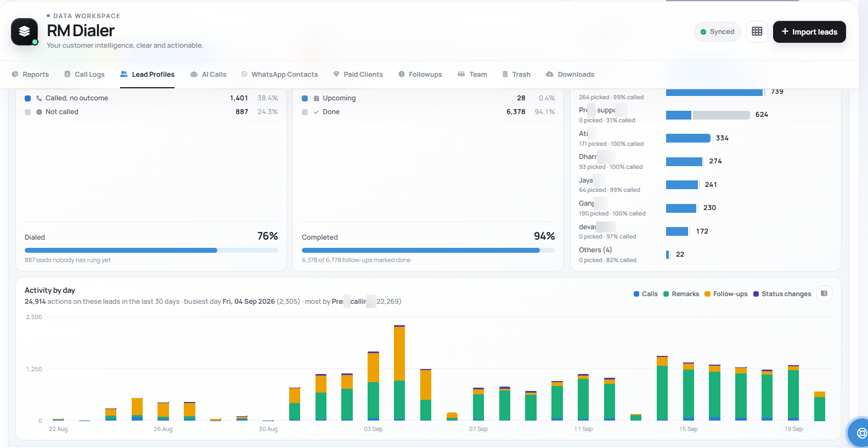Screen dimensions: 868x448
Task: Click the bar showing 172 leads
Action: pos(677,231)
